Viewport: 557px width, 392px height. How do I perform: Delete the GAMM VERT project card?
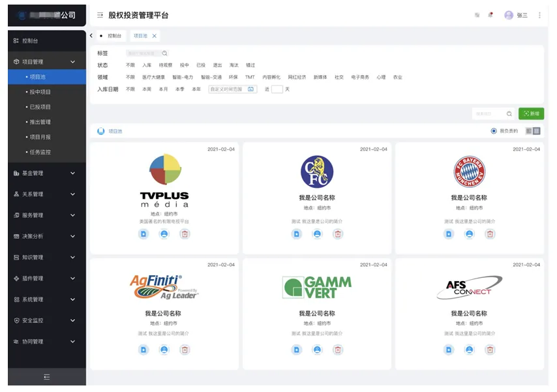(x=338, y=350)
